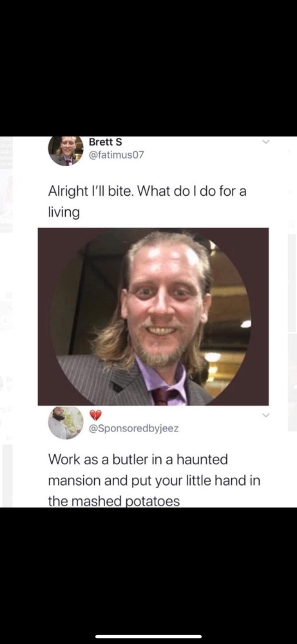Image resolution: width=297 pixels, height=644 pixels.
Task: Expand Brett S tweet options chevron
Action: 266,142
